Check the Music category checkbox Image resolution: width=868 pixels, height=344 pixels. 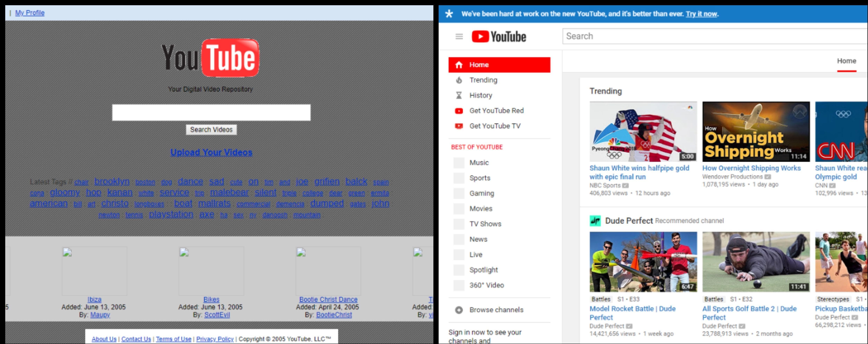tap(459, 162)
